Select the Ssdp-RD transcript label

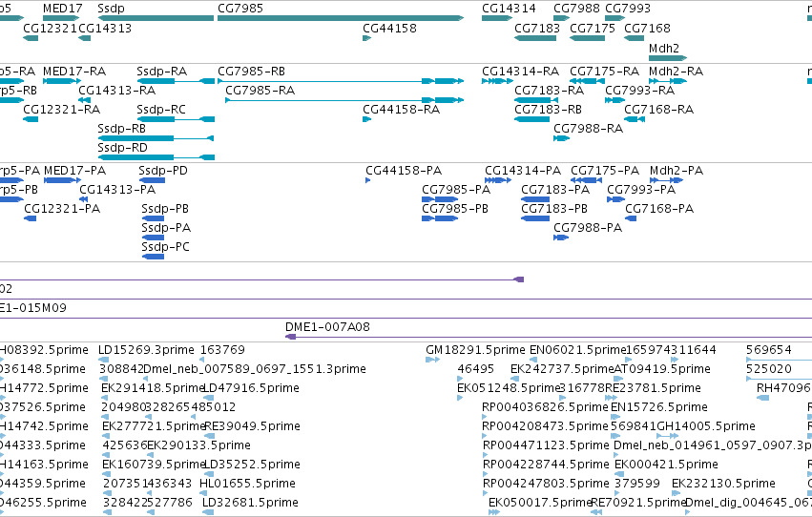tap(122, 148)
